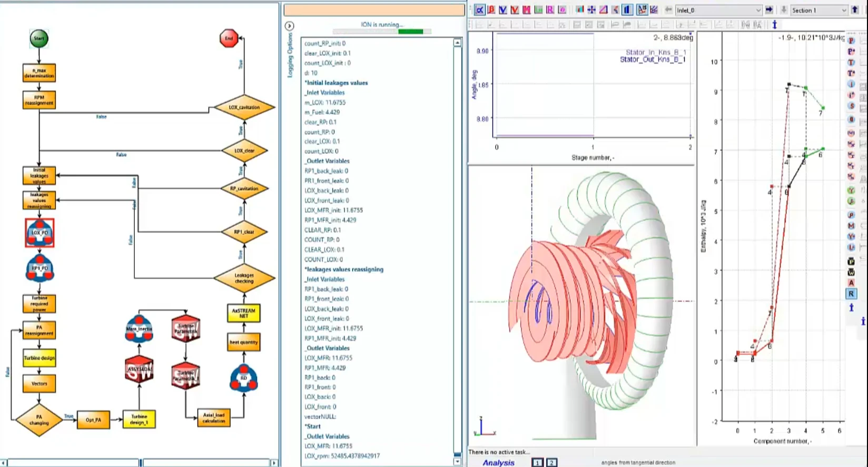Toggle the highlighted blue column chart toolbar button

pyautogui.click(x=627, y=10)
